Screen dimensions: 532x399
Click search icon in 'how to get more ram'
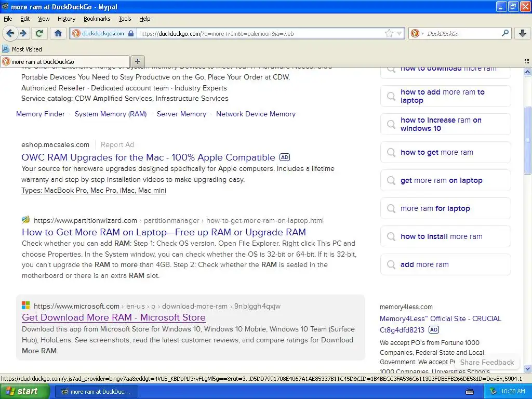tap(391, 152)
